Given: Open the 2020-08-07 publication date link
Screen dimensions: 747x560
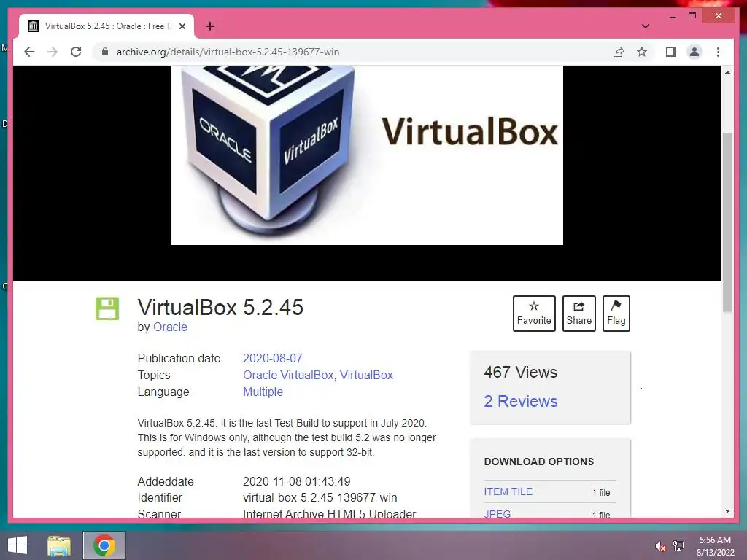Looking at the screenshot, I should click(273, 358).
